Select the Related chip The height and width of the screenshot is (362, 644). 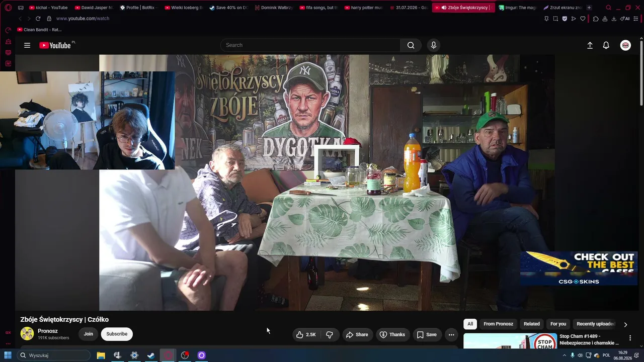pos(531,324)
